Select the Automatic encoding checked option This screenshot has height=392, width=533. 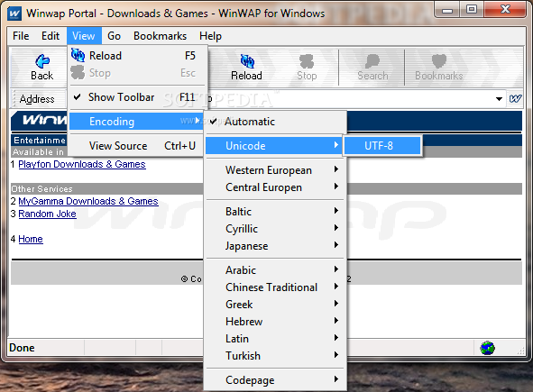(276, 122)
